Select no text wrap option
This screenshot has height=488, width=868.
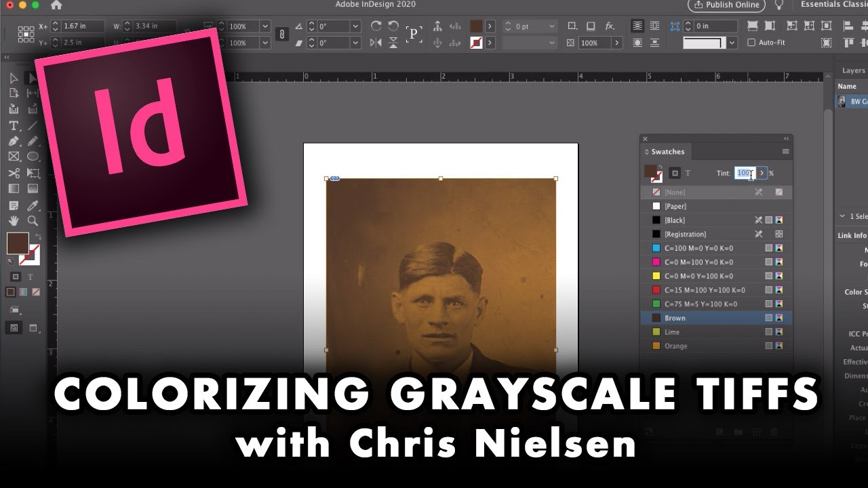point(637,26)
